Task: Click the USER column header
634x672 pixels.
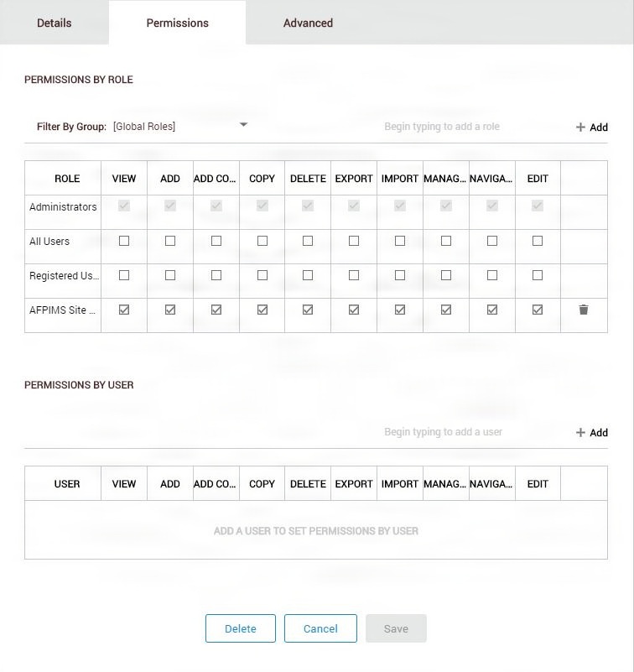Action: pos(67,484)
